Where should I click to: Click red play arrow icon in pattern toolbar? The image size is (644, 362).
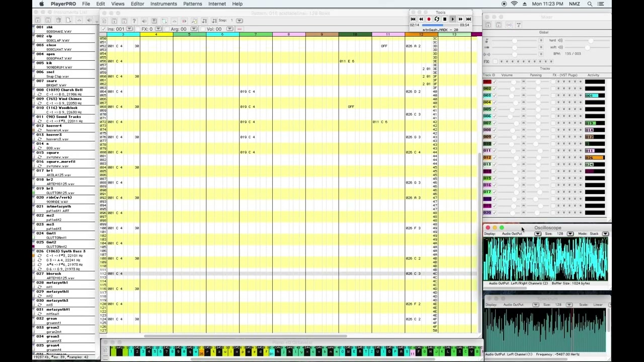[x=184, y=21]
